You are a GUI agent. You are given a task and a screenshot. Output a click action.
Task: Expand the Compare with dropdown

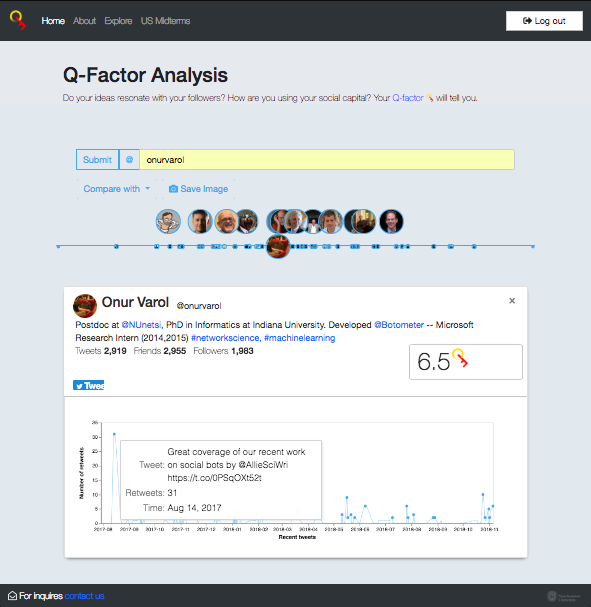click(116, 189)
